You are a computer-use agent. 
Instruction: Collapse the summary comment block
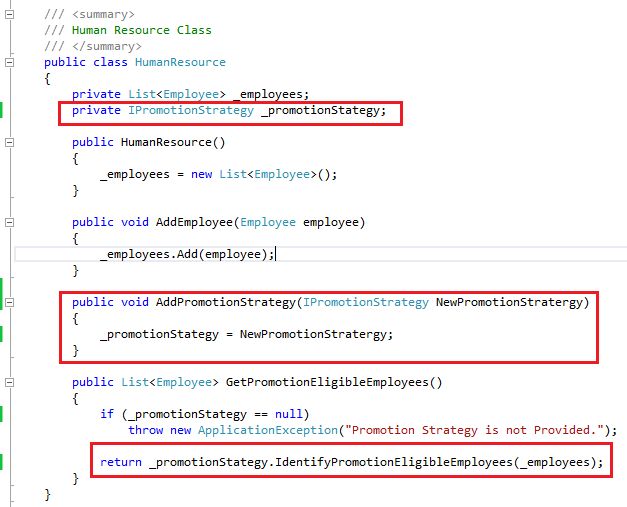(x=9, y=14)
